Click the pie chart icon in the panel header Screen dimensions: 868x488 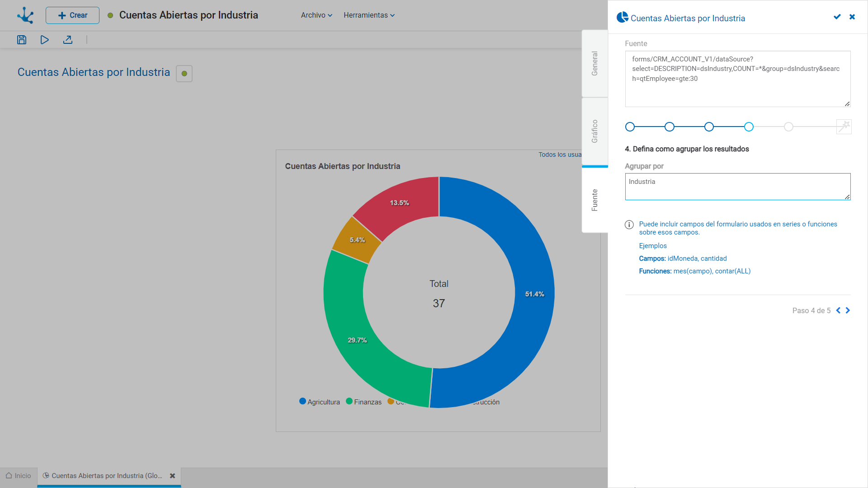tap(623, 17)
